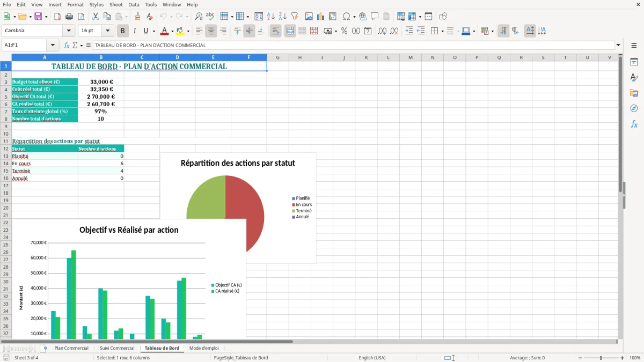Toggle Center Vertically alignment
The height and width of the screenshot is (362, 644).
(x=249, y=31)
